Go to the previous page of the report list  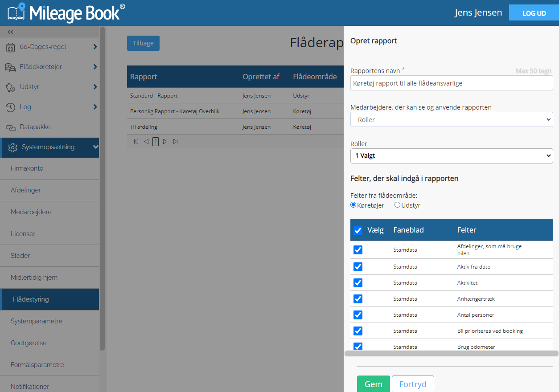point(146,142)
